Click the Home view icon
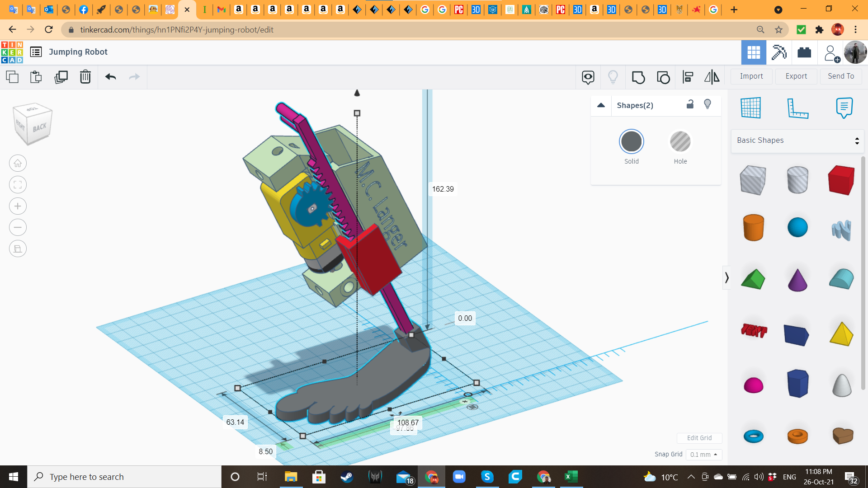The image size is (868, 488). 18,163
